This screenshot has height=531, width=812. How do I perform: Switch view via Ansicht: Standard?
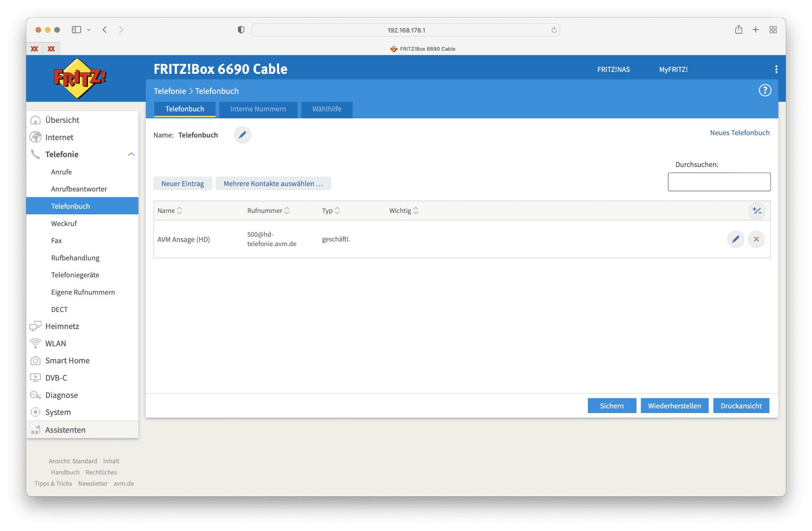point(73,461)
